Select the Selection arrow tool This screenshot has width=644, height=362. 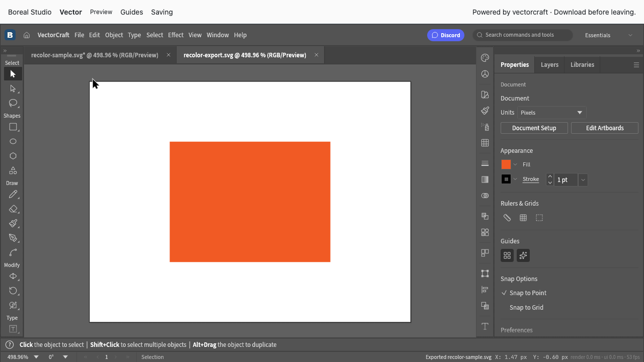(x=13, y=74)
